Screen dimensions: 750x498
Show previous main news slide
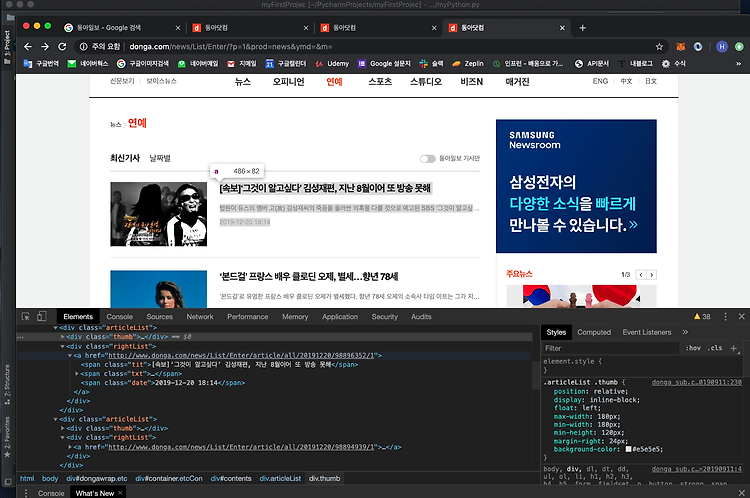point(641,275)
